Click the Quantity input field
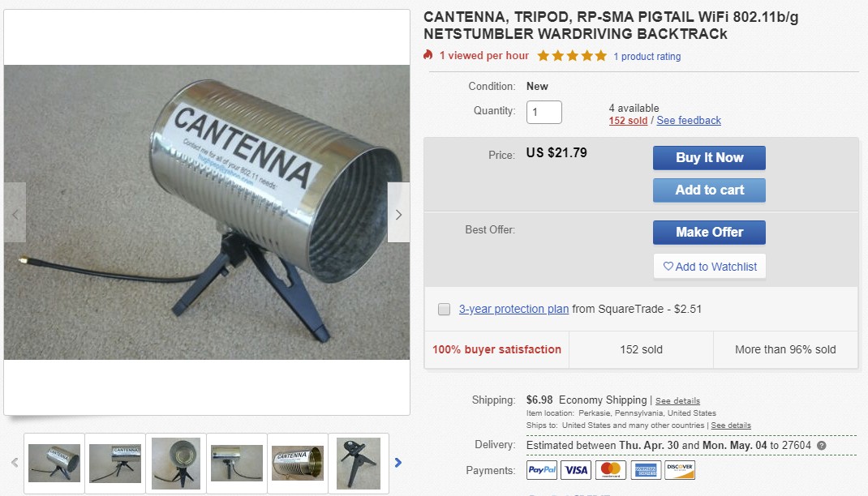 pyautogui.click(x=544, y=113)
